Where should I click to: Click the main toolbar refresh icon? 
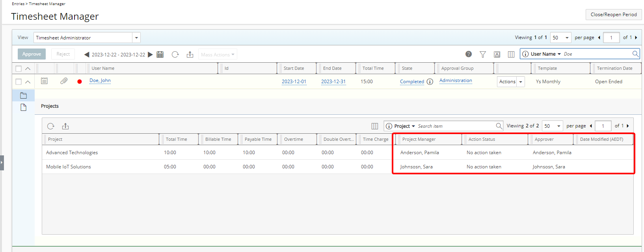tap(175, 54)
